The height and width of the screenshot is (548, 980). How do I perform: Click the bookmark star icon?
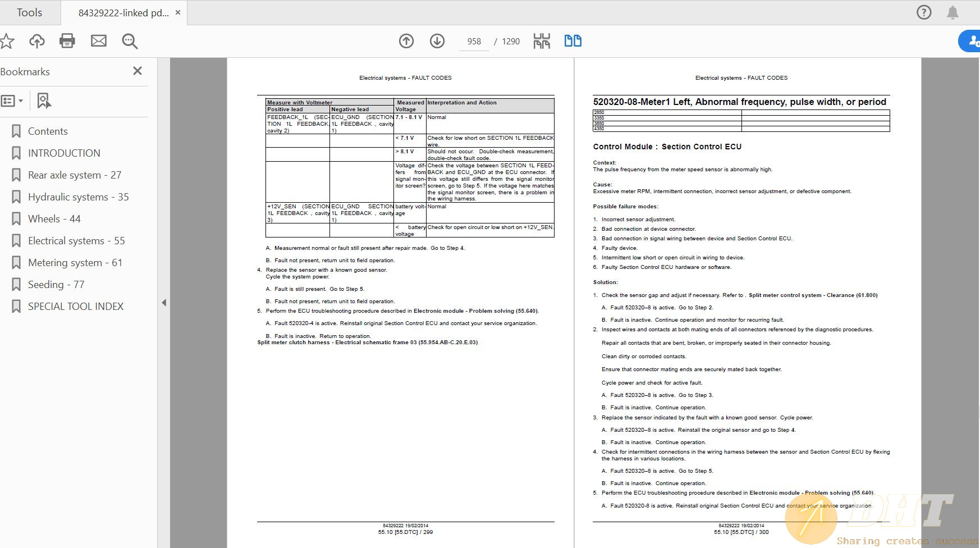(7, 41)
